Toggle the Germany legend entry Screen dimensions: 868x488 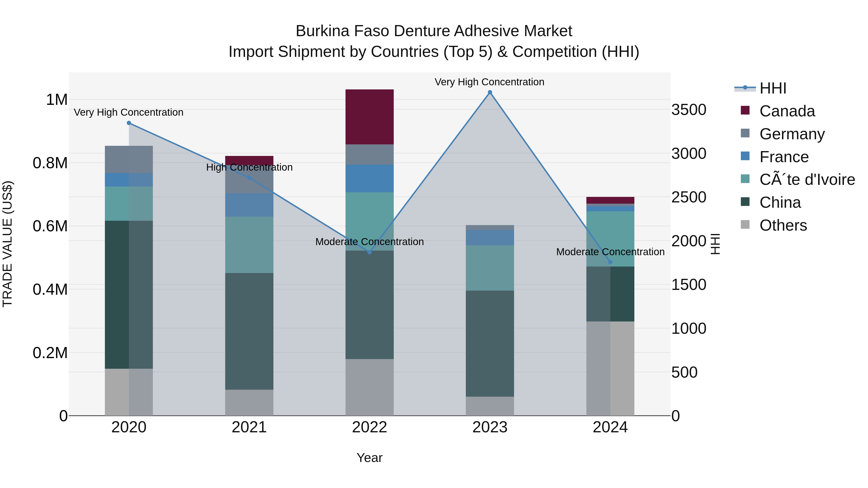click(x=783, y=134)
